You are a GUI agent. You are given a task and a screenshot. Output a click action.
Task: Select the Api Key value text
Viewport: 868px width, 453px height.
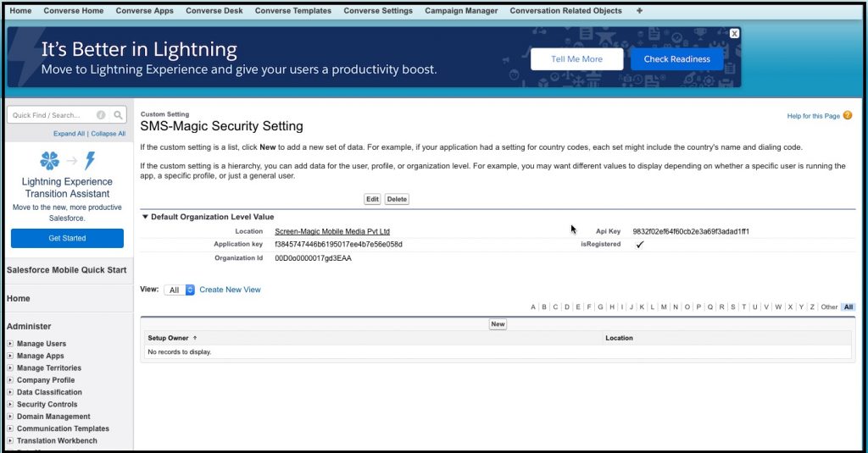point(690,232)
